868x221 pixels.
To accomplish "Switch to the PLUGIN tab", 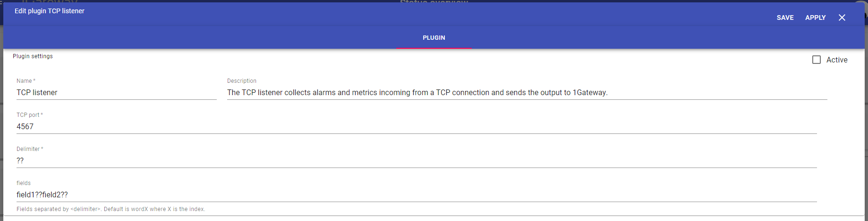I will pyautogui.click(x=434, y=38).
